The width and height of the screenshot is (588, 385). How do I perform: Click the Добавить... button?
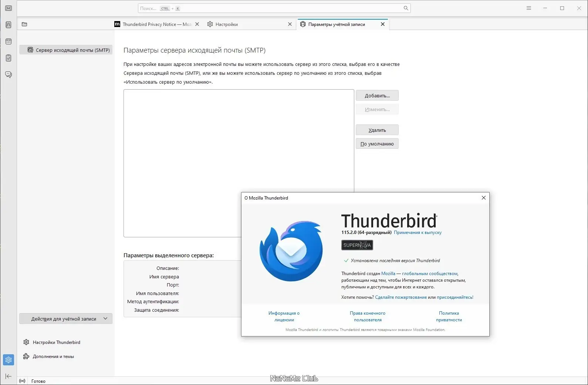(x=377, y=96)
